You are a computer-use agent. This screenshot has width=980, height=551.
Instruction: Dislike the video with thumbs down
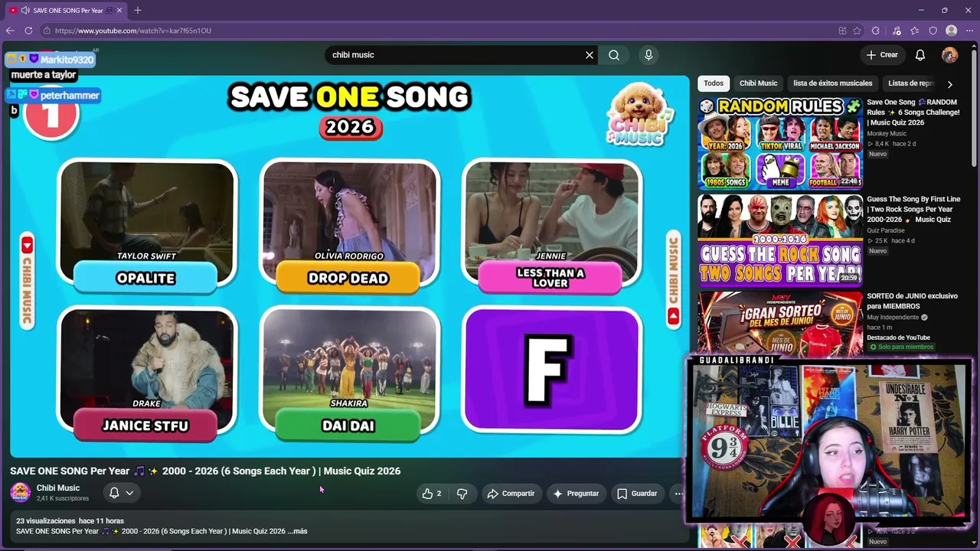tap(462, 494)
